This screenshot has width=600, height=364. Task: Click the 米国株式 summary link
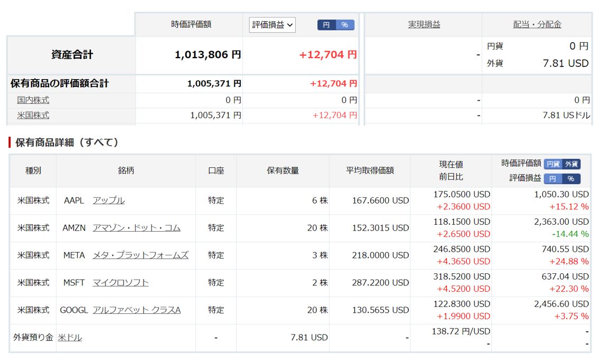33,115
